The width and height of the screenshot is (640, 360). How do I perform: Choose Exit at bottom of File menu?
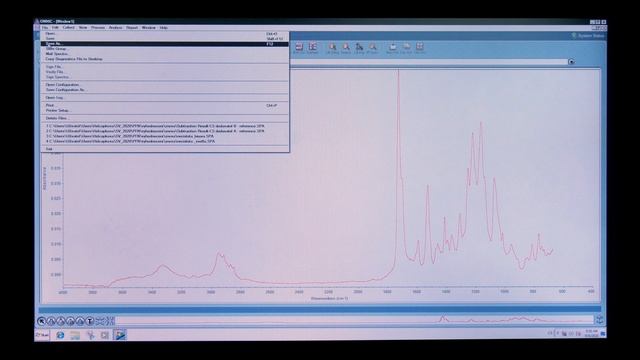164,149
